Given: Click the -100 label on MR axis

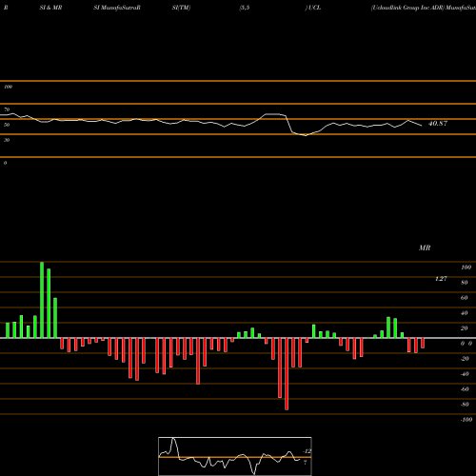Looking at the screenshot, I should [x=466, y=420].
